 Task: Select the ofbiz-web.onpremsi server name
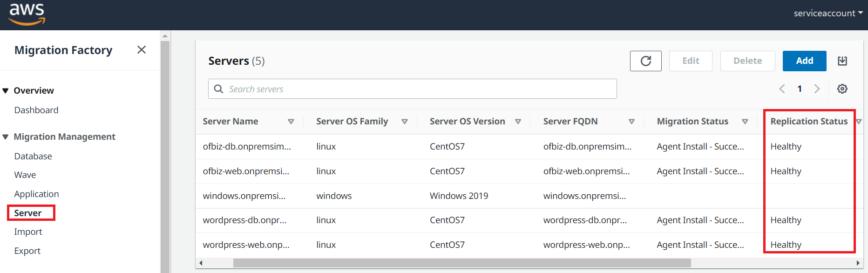[x=246, y=171]
